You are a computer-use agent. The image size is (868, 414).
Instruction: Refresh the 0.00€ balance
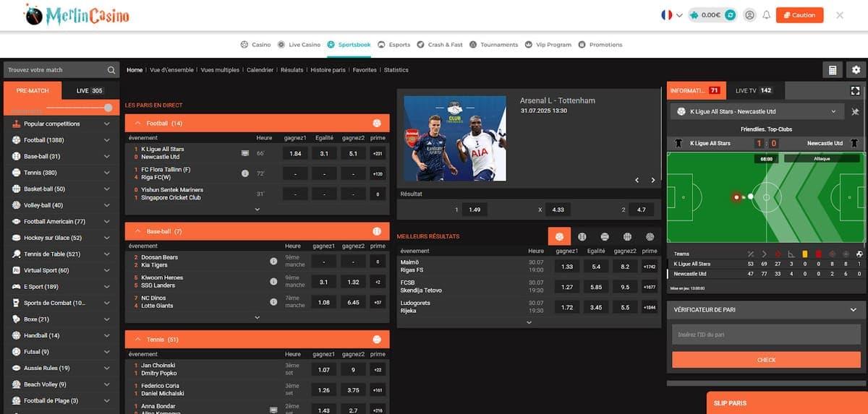(x=731, y=15)
